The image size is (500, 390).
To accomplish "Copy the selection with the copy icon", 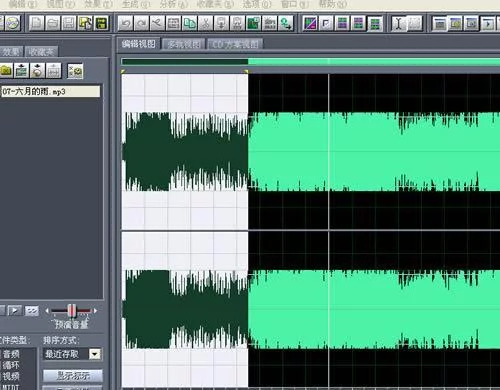I will click(x=190, y=23).
